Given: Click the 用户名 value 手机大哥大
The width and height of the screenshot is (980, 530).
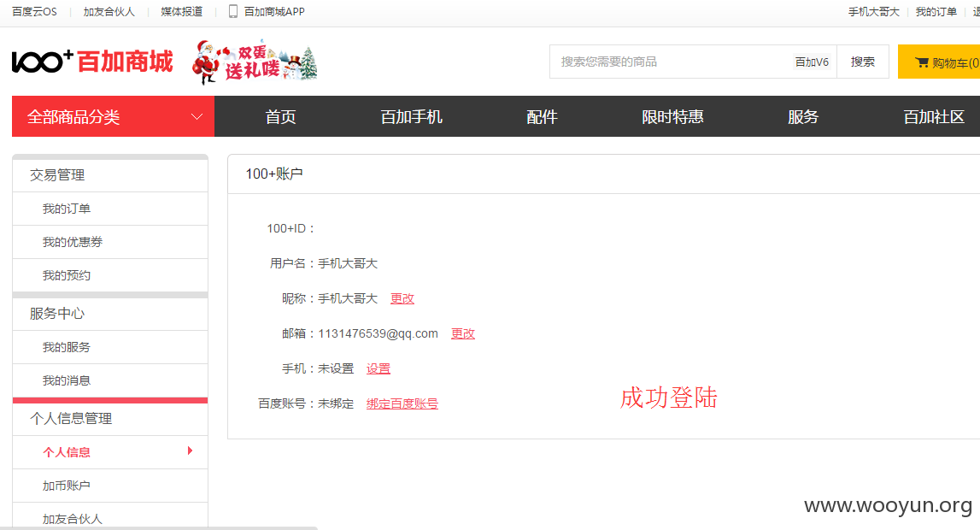Looking at the screenshot, I should click(x=348, y=264).
